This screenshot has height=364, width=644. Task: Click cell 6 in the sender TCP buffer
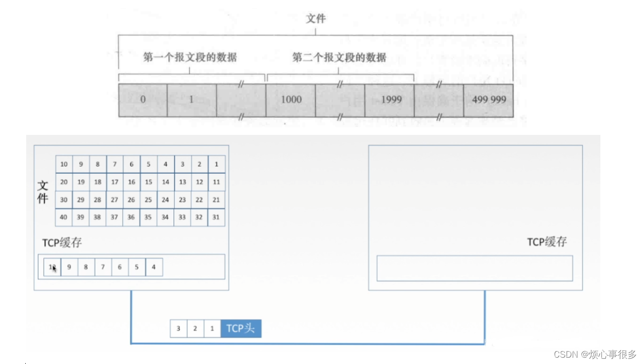(x=120, y=267)
